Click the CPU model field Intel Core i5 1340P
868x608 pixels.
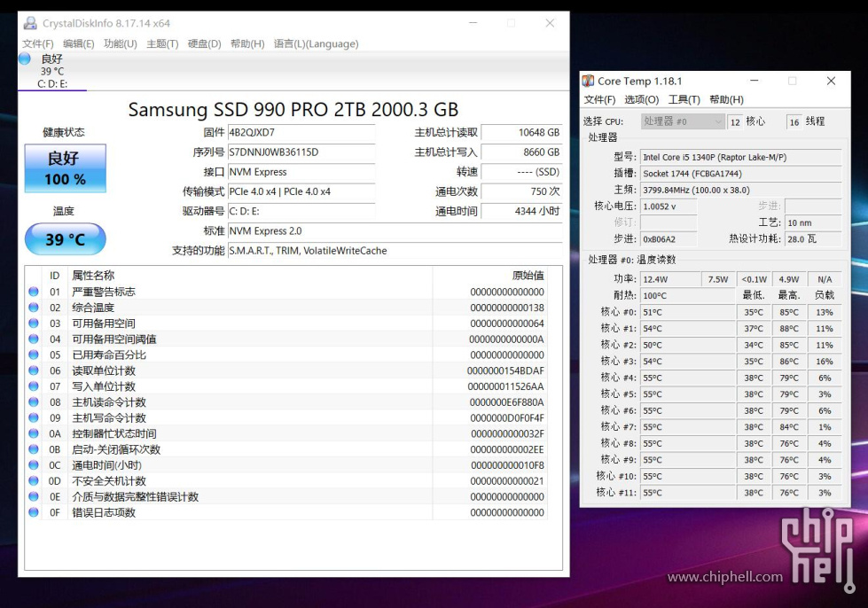click(x=740, y=157)
